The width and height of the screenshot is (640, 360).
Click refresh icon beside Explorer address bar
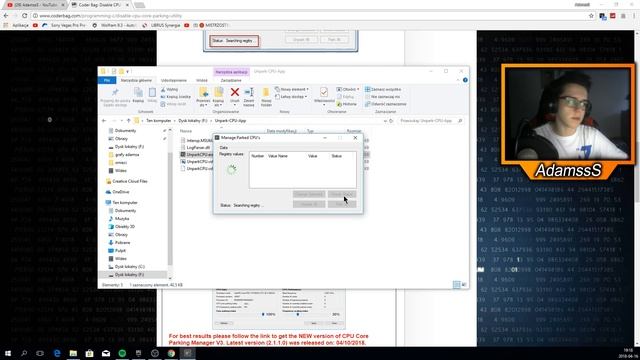391,121
